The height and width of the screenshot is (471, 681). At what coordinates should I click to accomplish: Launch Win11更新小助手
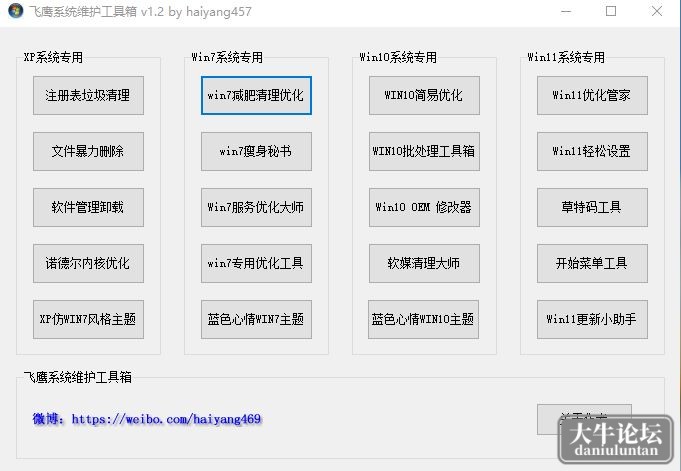click(x=592, y=320)
